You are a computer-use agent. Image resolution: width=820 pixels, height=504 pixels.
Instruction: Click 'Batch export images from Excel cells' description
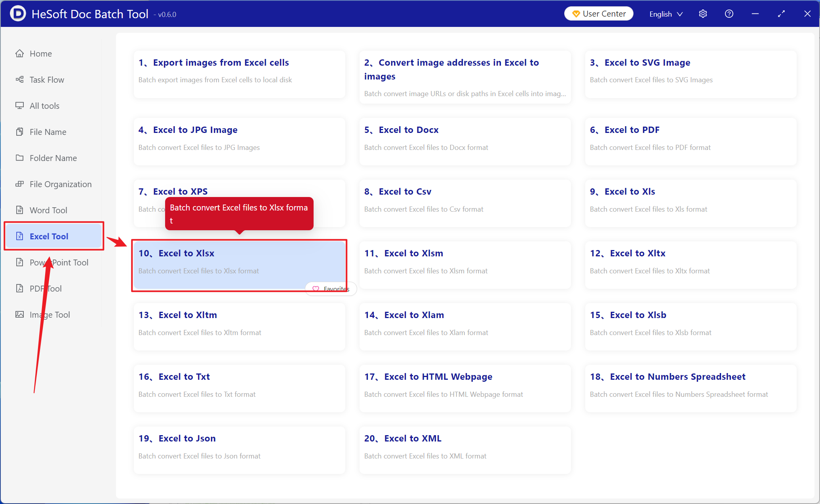pyautogui.click(x=215, y=80)
